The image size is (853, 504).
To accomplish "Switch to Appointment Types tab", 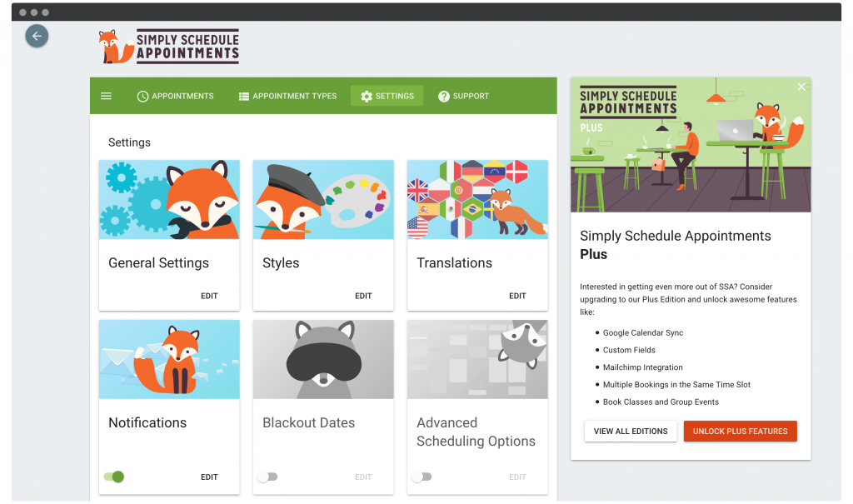I will click(x=287, y=97).
